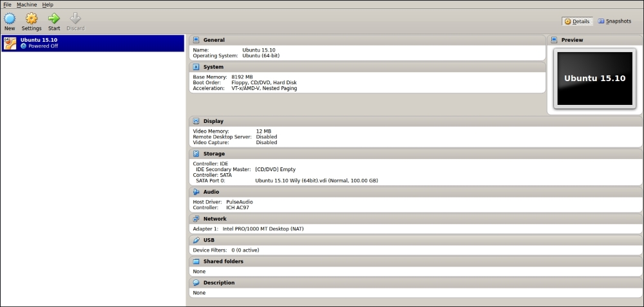Start the VM with green arrow icon

tap(54, 19)
